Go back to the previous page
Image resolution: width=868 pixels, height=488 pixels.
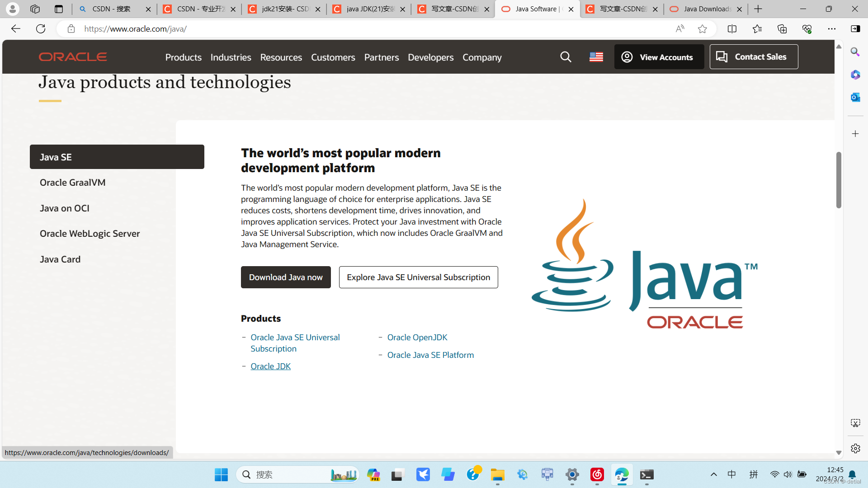(16, 28)
